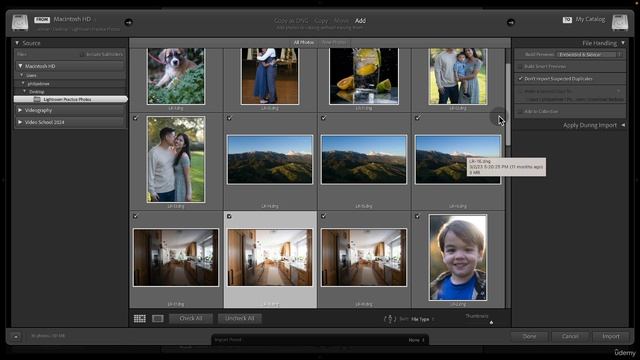
Task: Select the smiling boy portrait thumbnail
Action: point(458,258)
